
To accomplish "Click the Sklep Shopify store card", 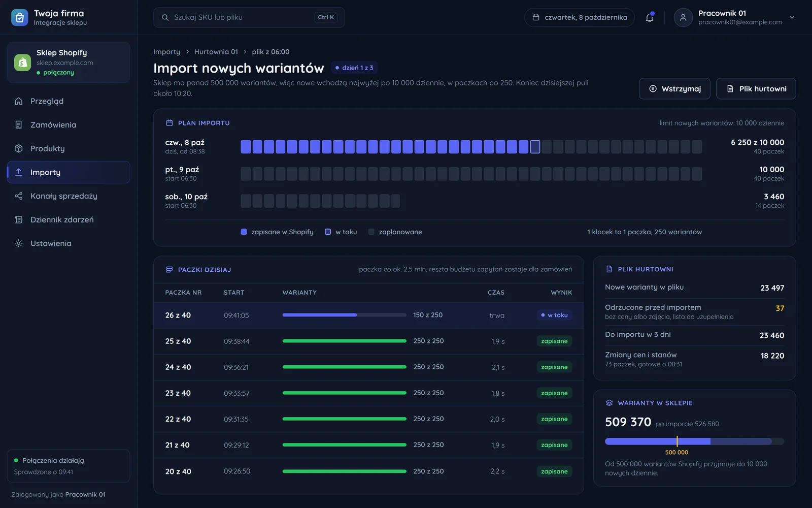I will [x=69, y=62].
